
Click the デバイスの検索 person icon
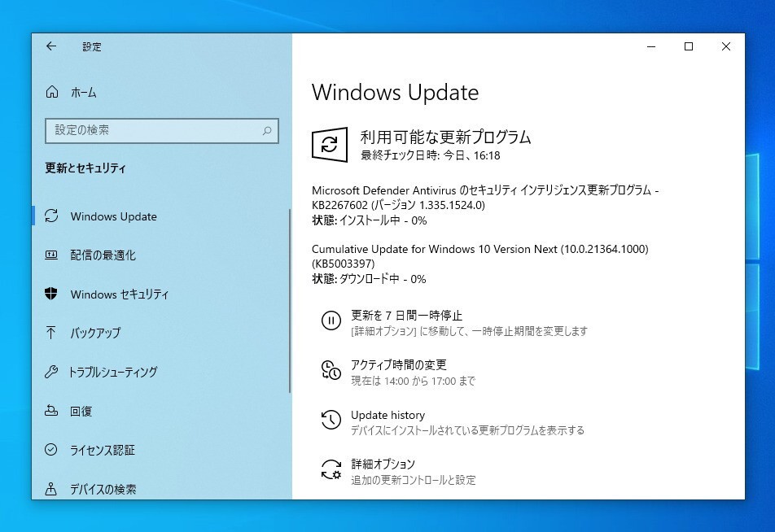tap(51, 489)
